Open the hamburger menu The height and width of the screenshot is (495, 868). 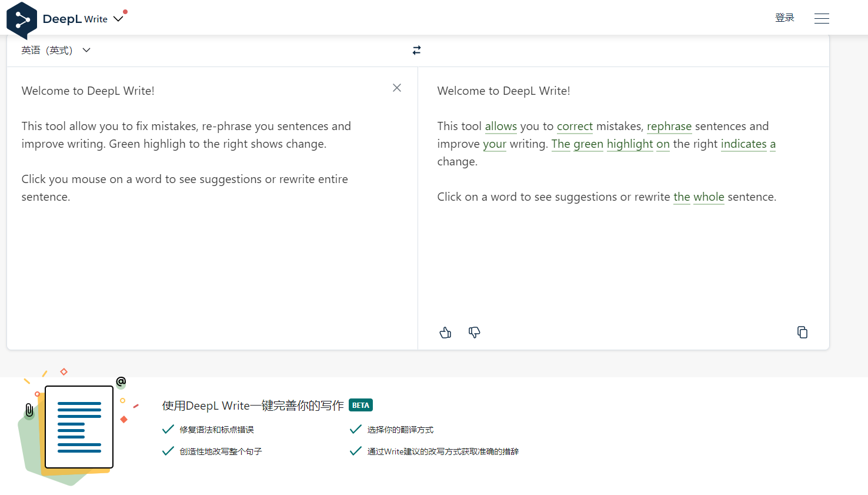[822, 19]
